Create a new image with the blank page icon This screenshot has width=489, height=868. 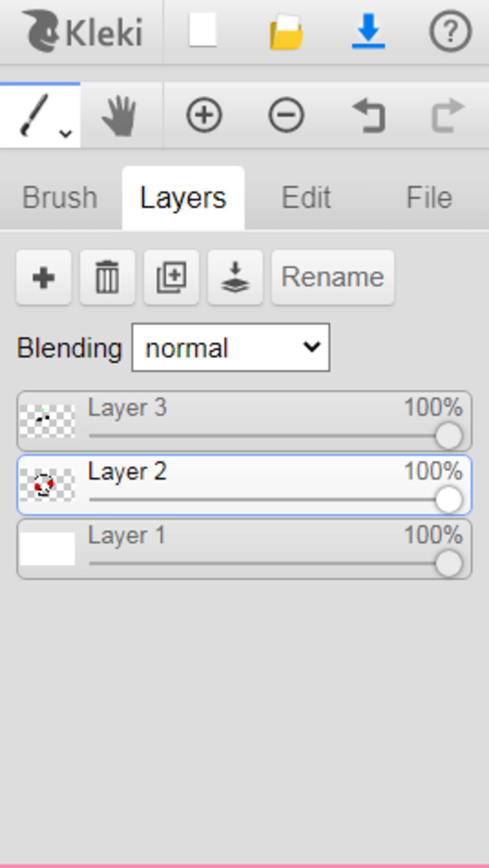click(203, 31)
